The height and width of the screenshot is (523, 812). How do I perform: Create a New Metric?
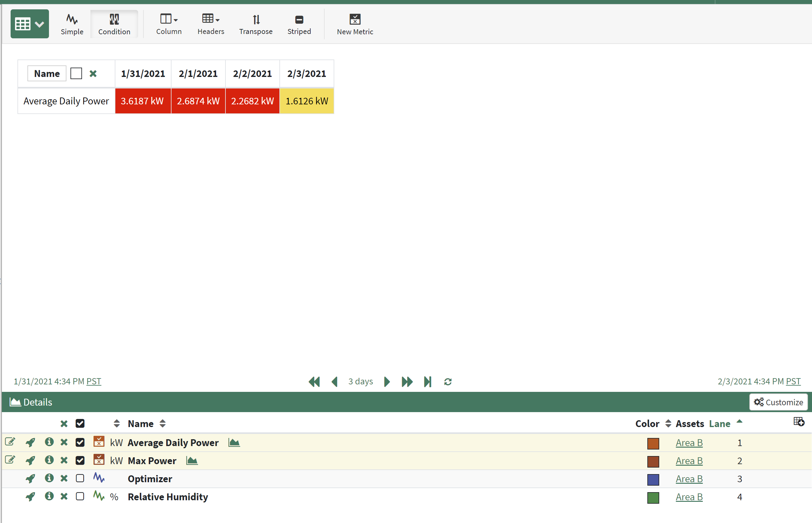[x=355, y=24]
